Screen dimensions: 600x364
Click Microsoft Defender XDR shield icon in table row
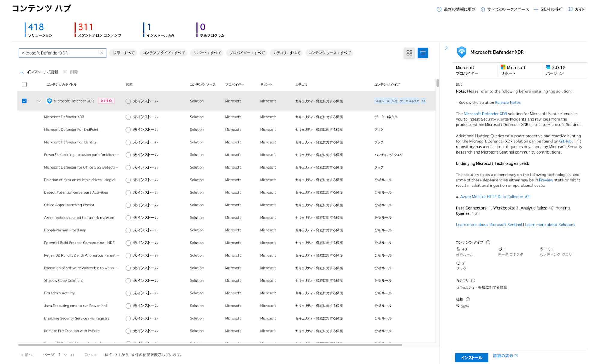click(49, 101)
